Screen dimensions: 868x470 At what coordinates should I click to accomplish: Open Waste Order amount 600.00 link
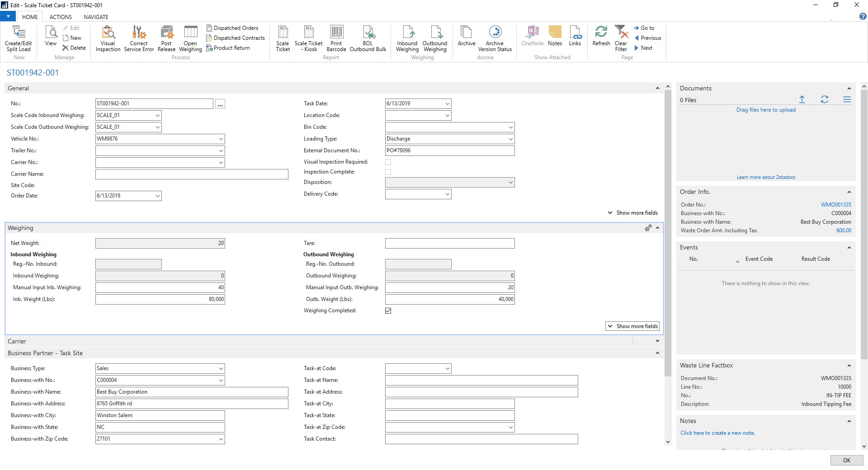click(x=844, y=230)
